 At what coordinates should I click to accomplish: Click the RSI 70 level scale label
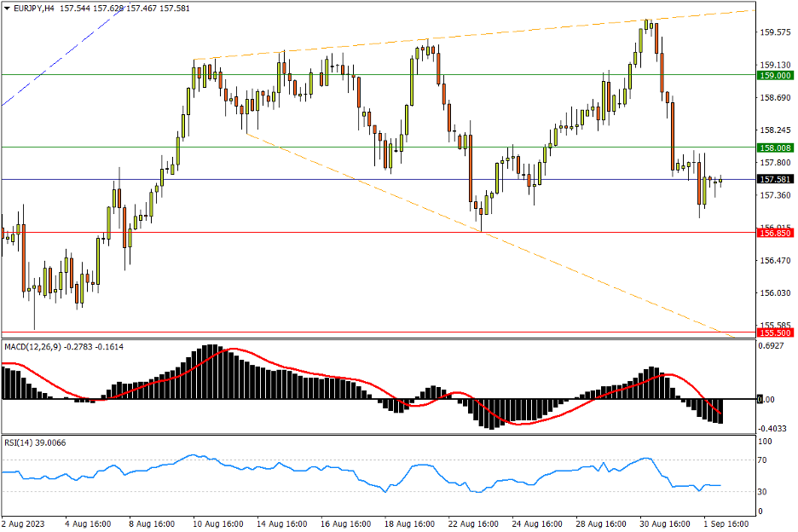coord(765,460)
